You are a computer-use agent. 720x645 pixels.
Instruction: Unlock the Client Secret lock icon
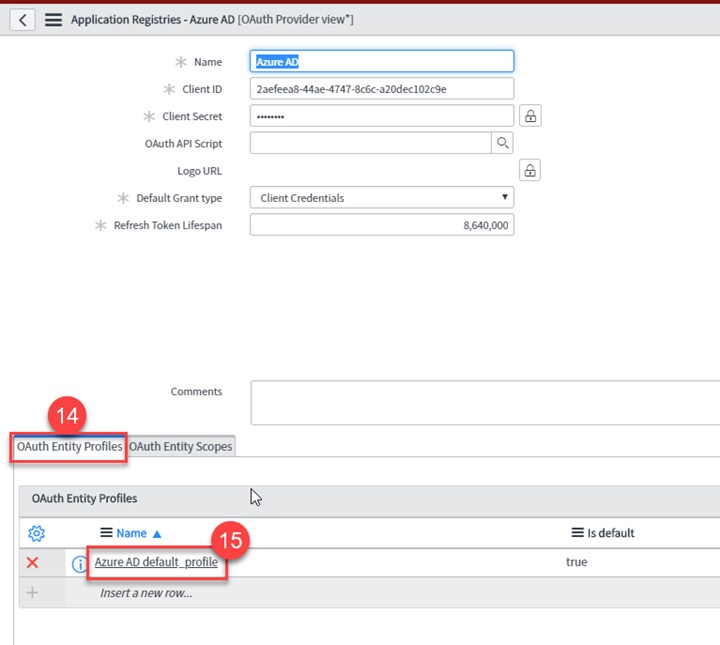click(x=530, y=116)
